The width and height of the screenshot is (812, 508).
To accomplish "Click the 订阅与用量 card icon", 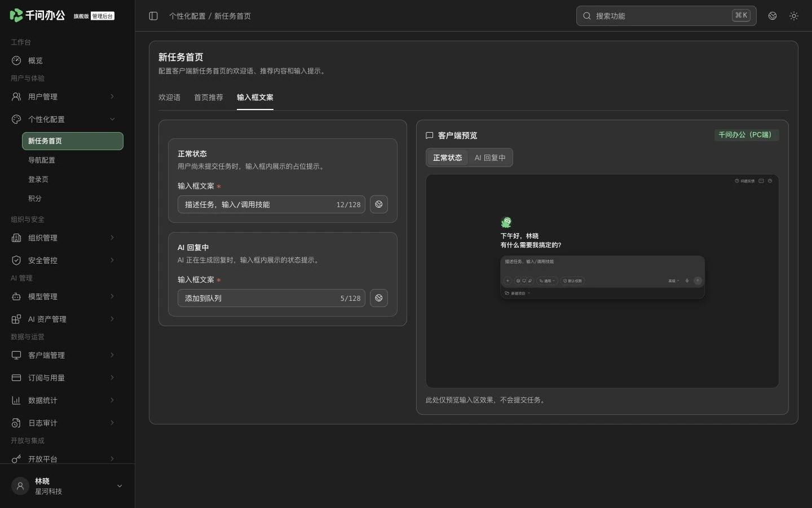I will click(x=16, y=378).
